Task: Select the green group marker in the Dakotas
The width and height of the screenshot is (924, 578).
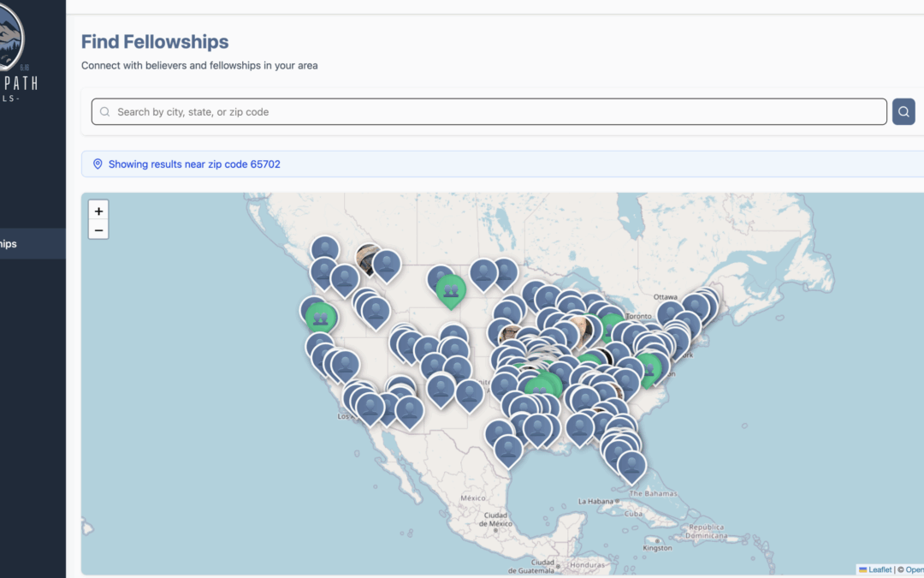Action: (451, 289)
